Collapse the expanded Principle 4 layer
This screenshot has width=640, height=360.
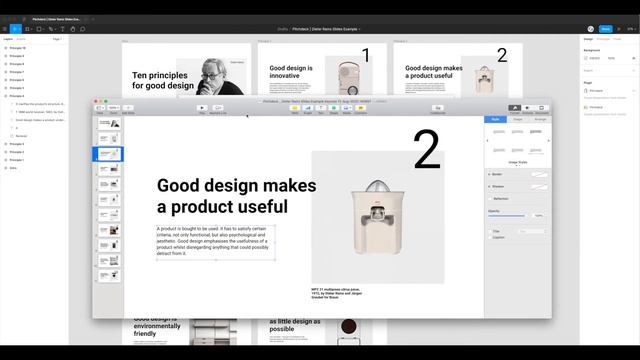[x=5, y=96]
